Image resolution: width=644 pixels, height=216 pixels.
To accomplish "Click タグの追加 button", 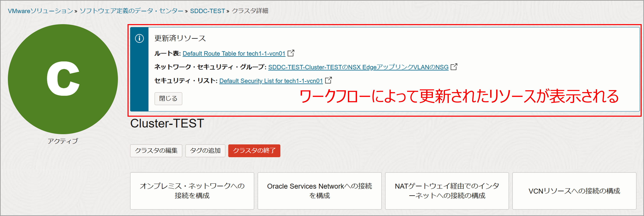I will [205, 151].
